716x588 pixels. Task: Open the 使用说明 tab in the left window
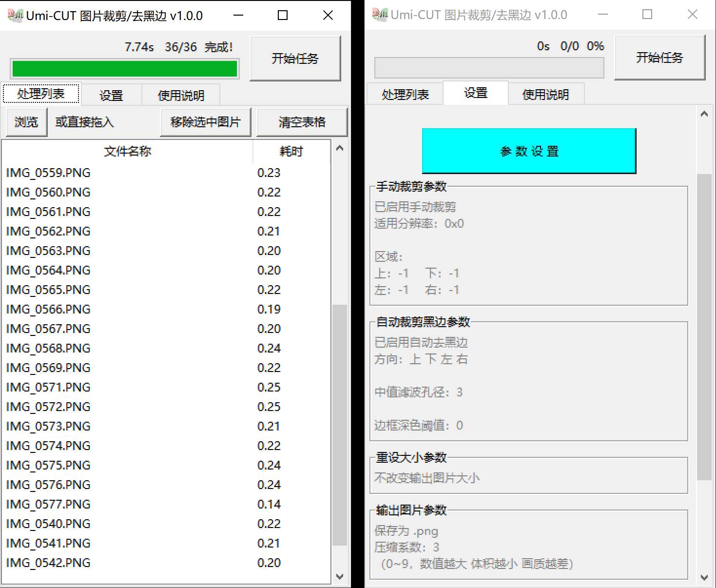tap(181, 95)
